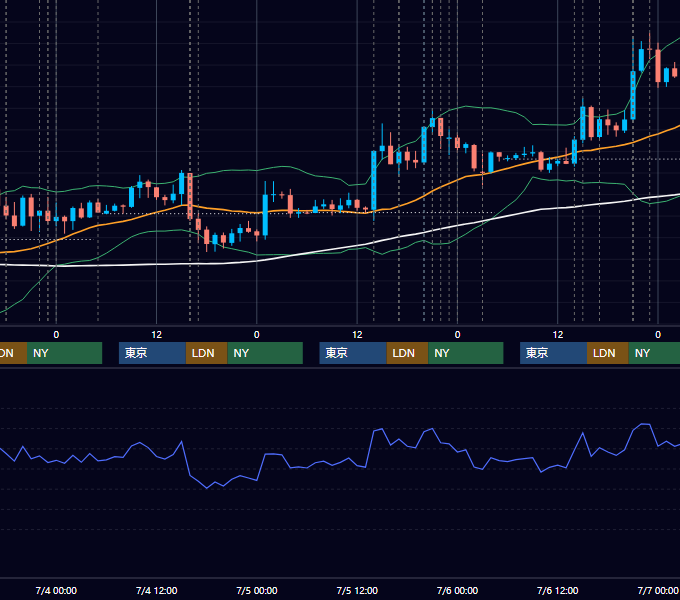Click the hour label 0 above 7/5 00:00
The image size is (680, 600).
click(257, 335)
